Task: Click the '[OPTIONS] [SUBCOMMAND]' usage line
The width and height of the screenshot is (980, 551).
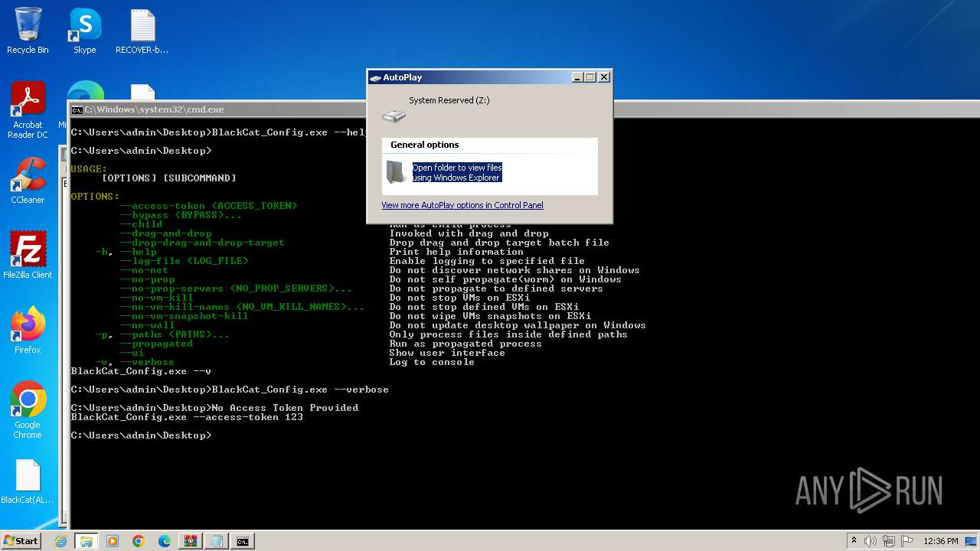Action: (x=168, y=178)
